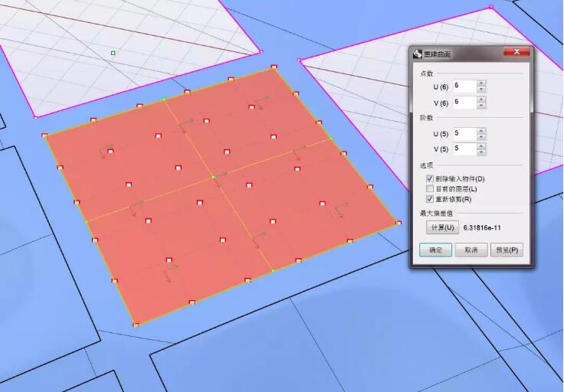Click the 重建曲面 dialog title icon

pos(417,54)
